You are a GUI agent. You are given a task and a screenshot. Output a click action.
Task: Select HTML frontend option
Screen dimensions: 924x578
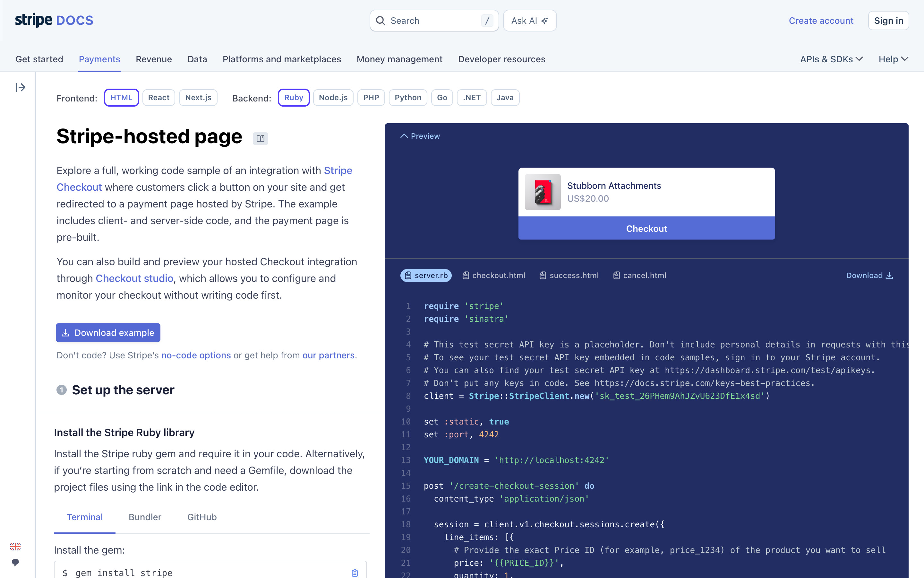[121, 98]
